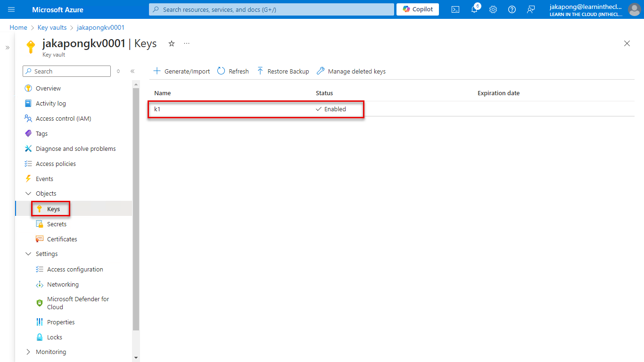The image size is (644, 362).
Task: Open Tags menu item
Action: click(41, 133)
